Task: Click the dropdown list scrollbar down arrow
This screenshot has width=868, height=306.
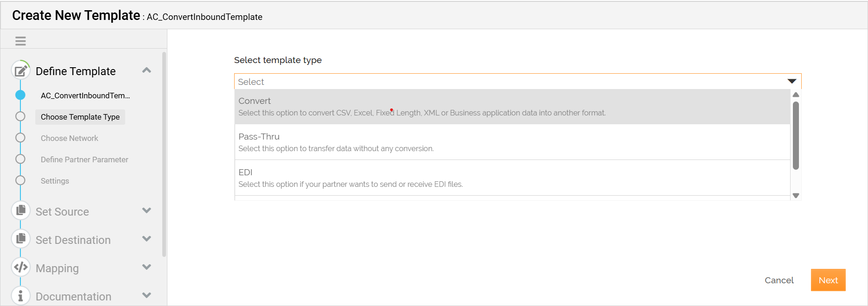Action: point(796,196)
